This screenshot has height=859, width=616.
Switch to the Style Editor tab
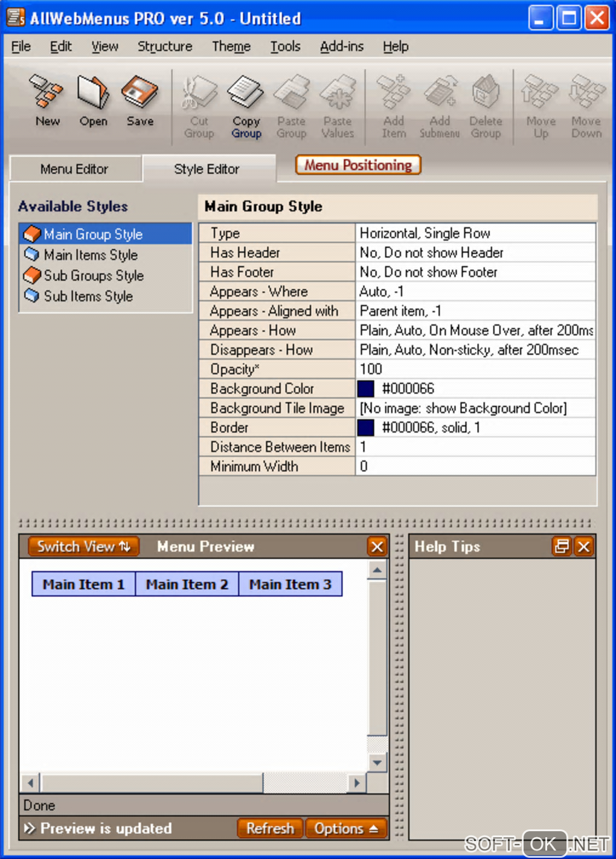tap(209, 169)
